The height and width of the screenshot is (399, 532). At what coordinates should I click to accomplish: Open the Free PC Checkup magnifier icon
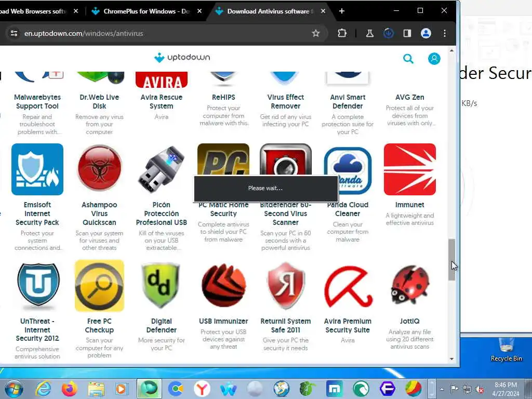(x=99, y=286)
